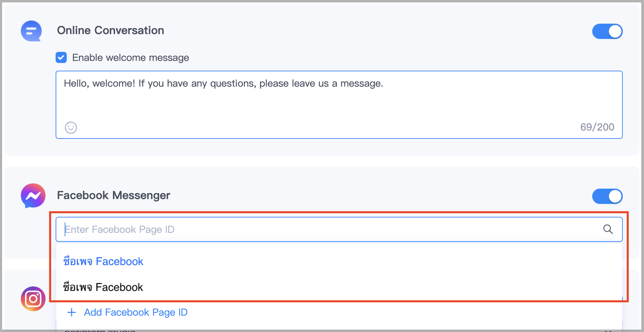Click the Instagram logo icon
The width and height of the screenshot is (644, 332).
33,299
